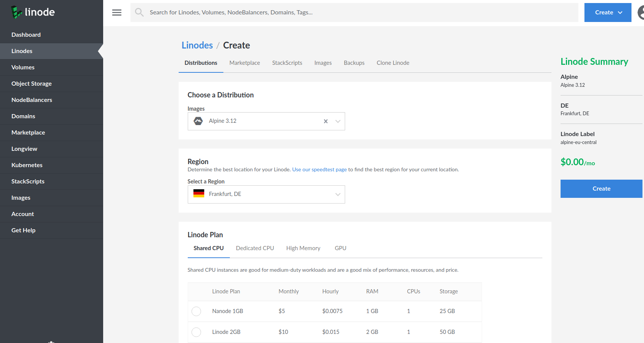Expand the Images dropdown arrow

point(338,121)
